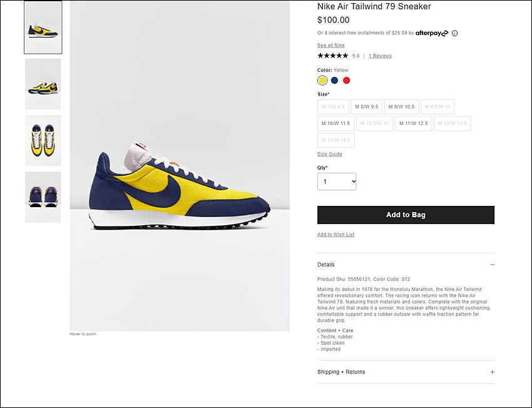
Task: Choose size M 9/W 10.5
Action: coord(401,106)
